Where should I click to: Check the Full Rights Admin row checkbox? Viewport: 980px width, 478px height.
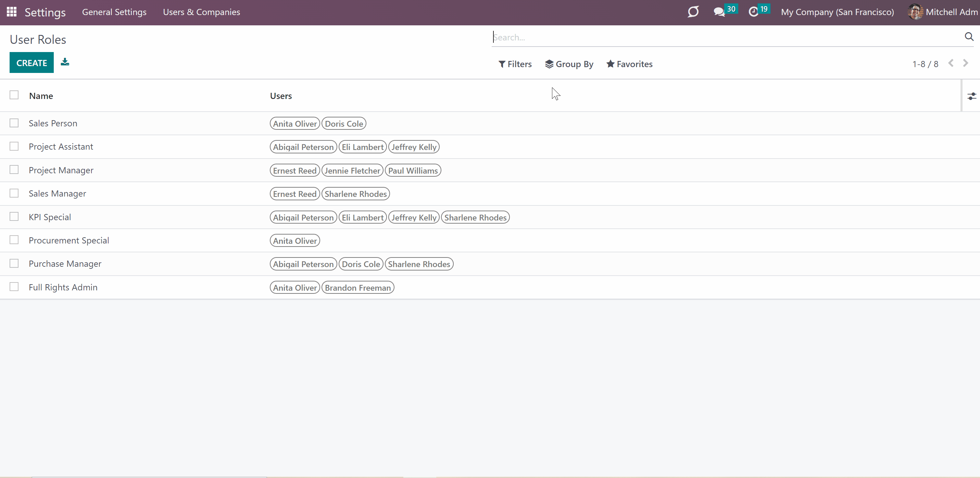[x=14, y=287]
